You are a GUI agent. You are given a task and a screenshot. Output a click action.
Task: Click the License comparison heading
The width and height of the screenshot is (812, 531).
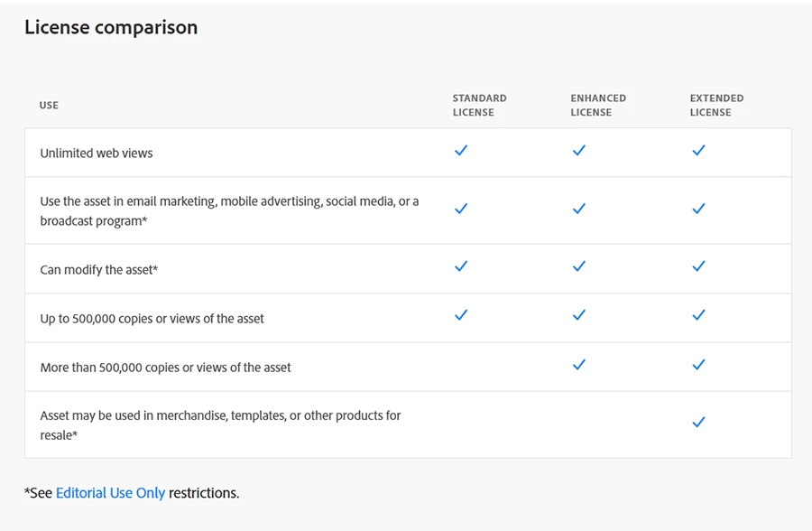[x=111, y=28]
